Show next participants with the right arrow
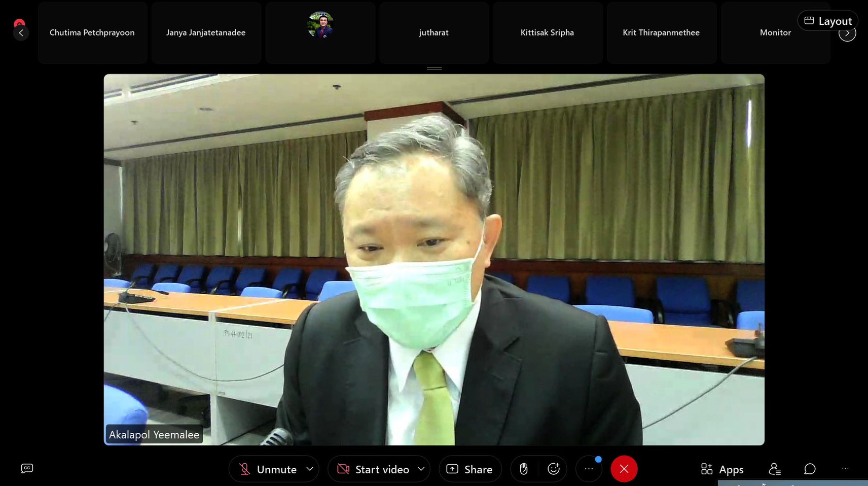The width and height of the screenshot is (868, 486). 847,33
